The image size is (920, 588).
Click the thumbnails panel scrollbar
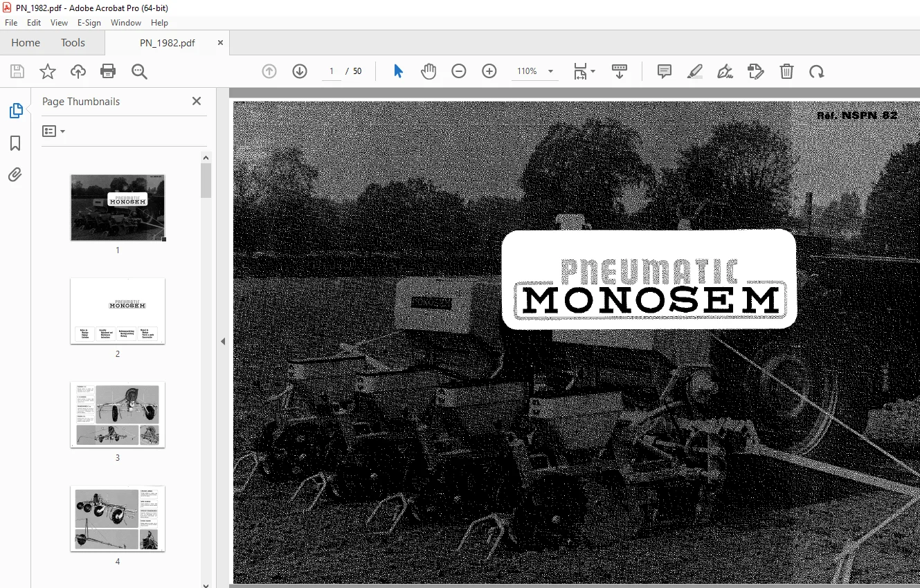pyautogui.click(x=206, y=181)
